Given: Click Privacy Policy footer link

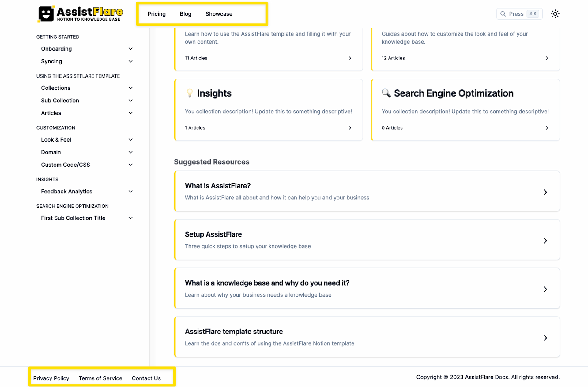Looking at the screenshot, I should (x=51, y=378).
